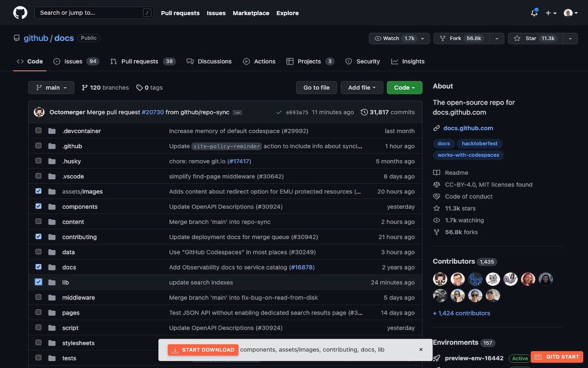
Task: Uncheck the contributing row checkbox
Action: click(x=38, y=236)
